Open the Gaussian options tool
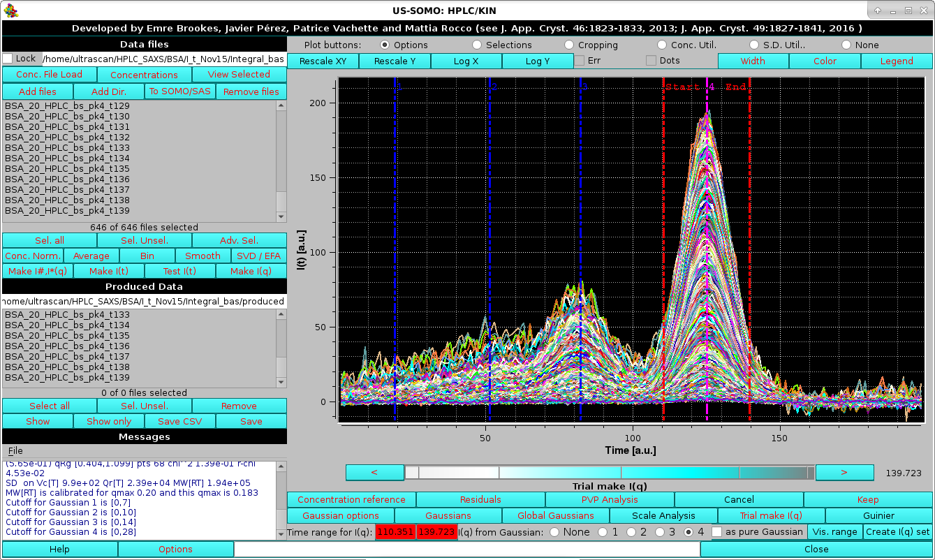The width and height of the screenshot is (935, 560). pos(340,515)
